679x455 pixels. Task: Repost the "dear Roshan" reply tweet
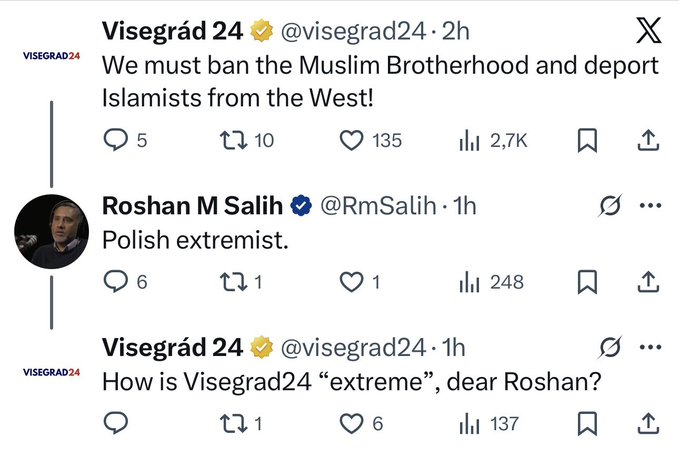233,423
